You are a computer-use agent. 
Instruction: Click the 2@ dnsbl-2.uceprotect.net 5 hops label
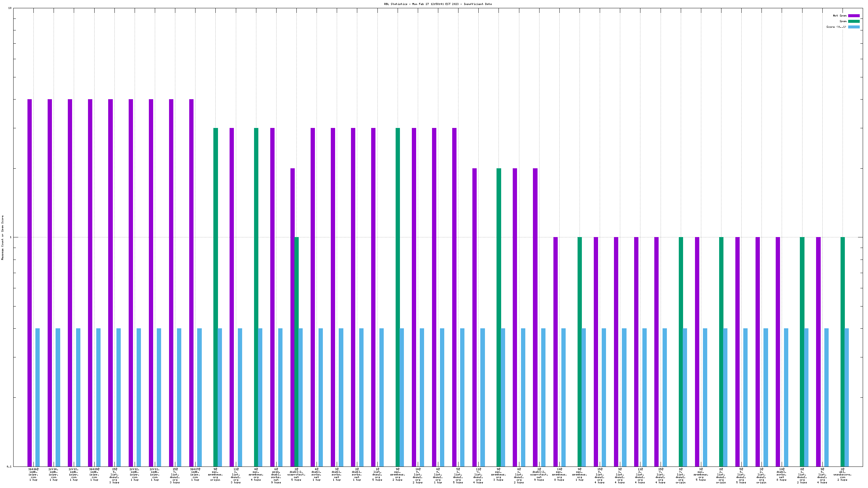point(296,474)
